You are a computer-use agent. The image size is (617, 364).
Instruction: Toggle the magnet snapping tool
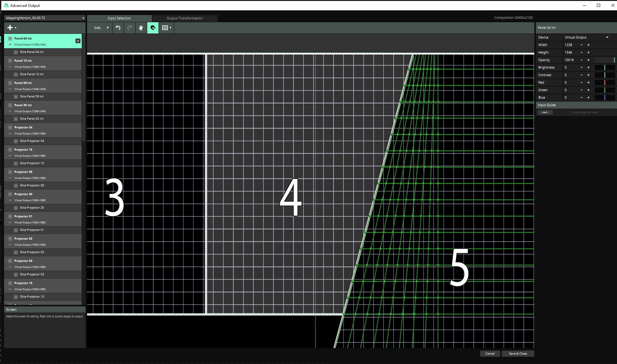[x=153, y=28]
